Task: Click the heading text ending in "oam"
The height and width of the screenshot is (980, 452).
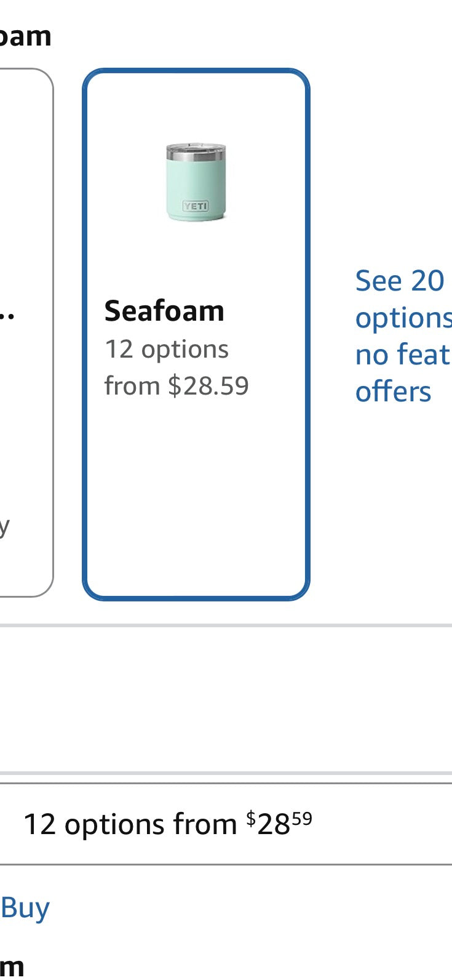Action: pyautogui.click(x=25, y=36)
